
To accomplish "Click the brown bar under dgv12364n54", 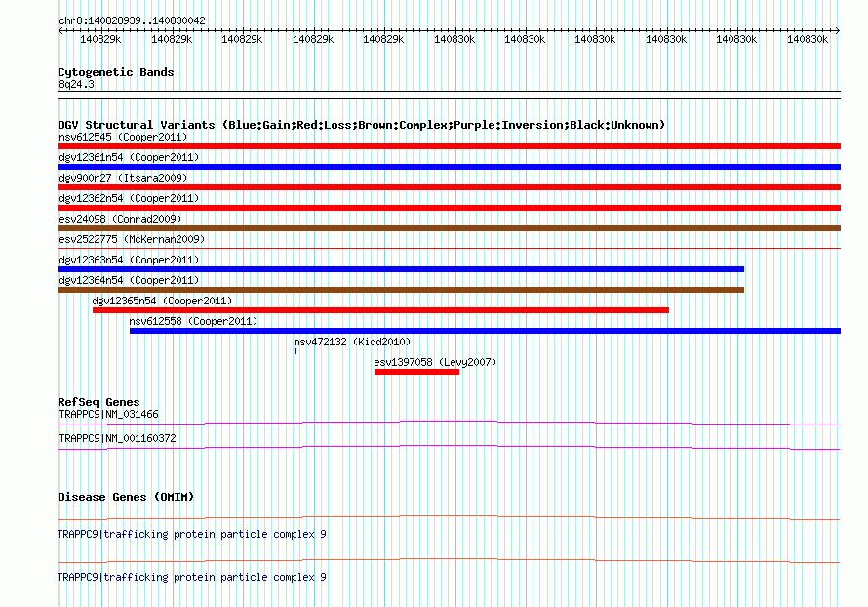I will (401, 290).
